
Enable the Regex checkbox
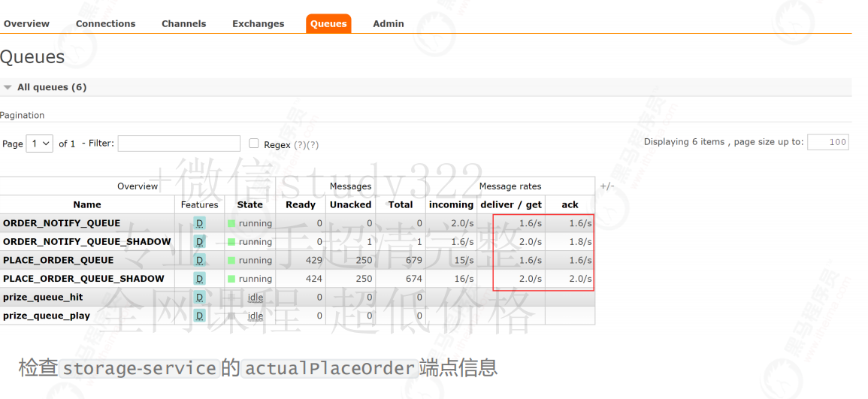click(254, 144)
